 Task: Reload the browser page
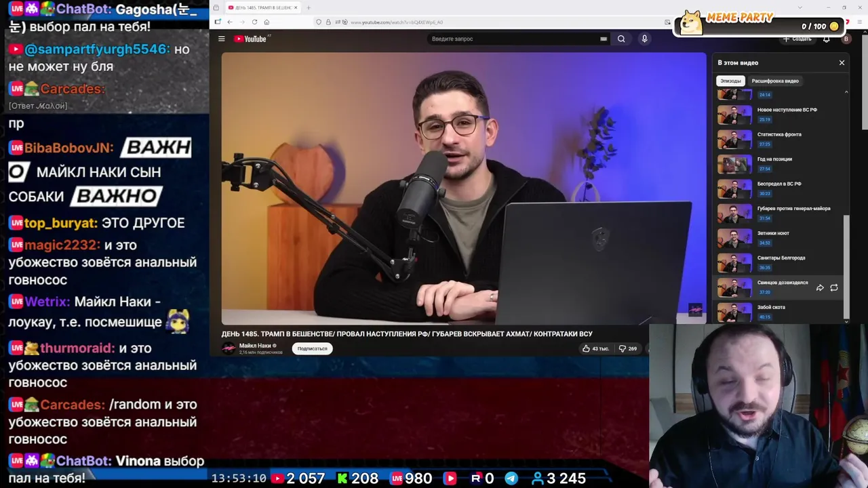click(x=254, y=22)
